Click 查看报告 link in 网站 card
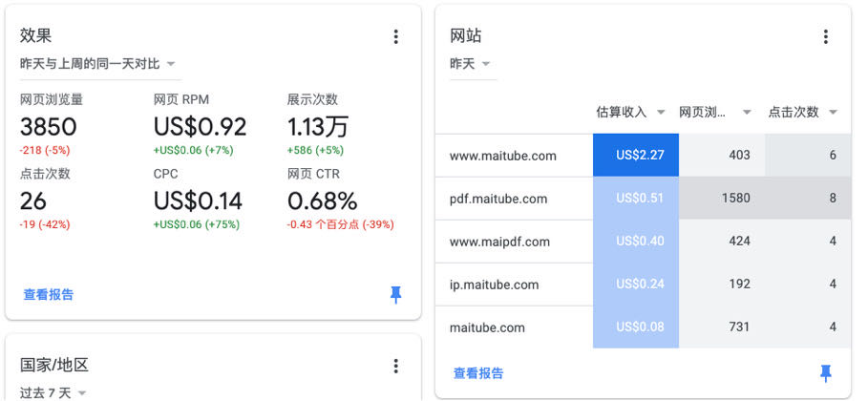 (478, 373)
